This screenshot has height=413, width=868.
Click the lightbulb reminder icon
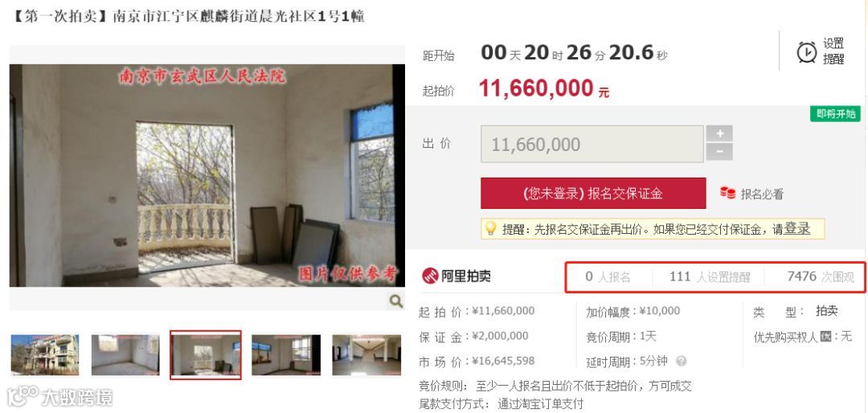[x=490, y=229]
